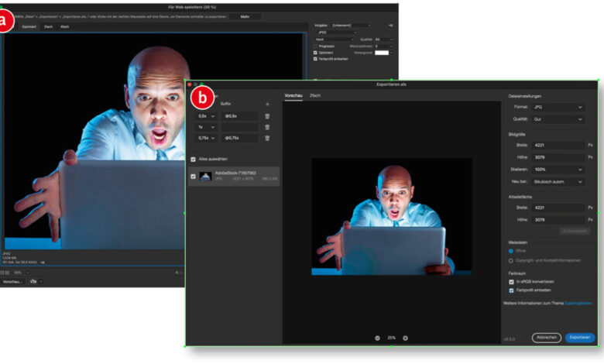Disable 'In sRGB konvertieren' checkbox

point(511,282)
